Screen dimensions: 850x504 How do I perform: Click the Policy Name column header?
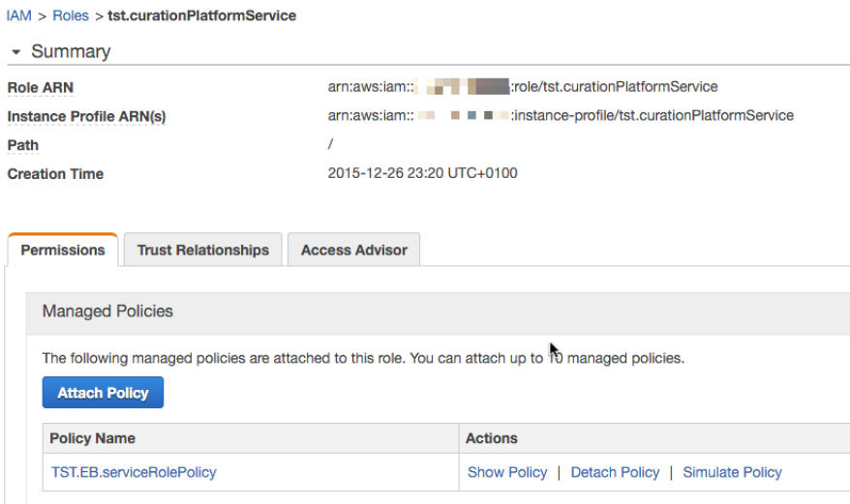93,438
